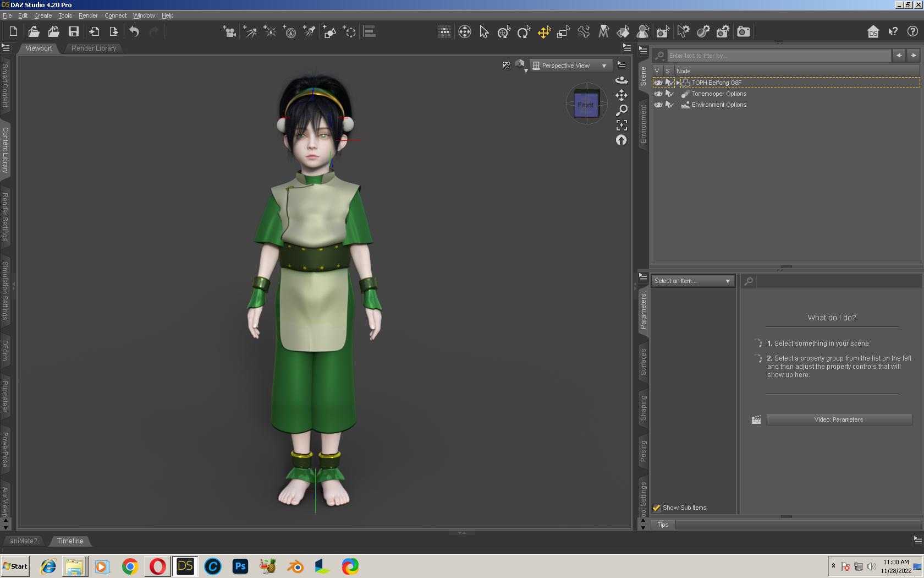Select the Node Selection tool
Screen dimensions: 924x578
(x=484, y=32)
